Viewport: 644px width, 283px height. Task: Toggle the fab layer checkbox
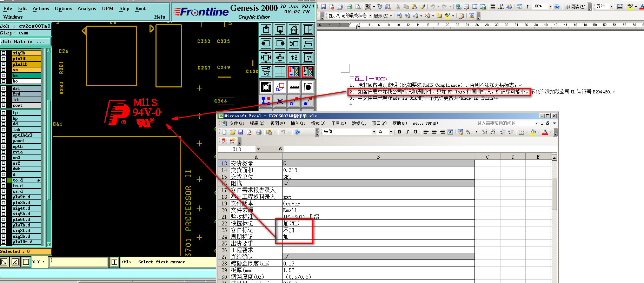[4, 130]
